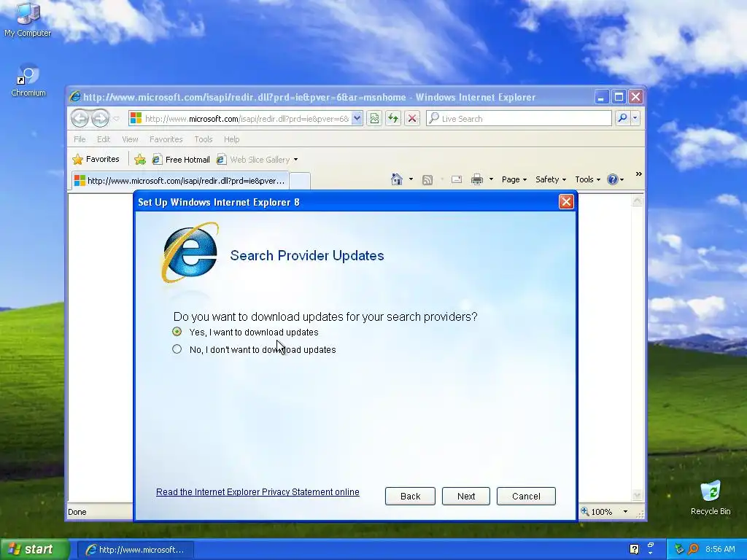
Task: Open the IE Privacy Statement online link
Action: [x=258, y=492]
